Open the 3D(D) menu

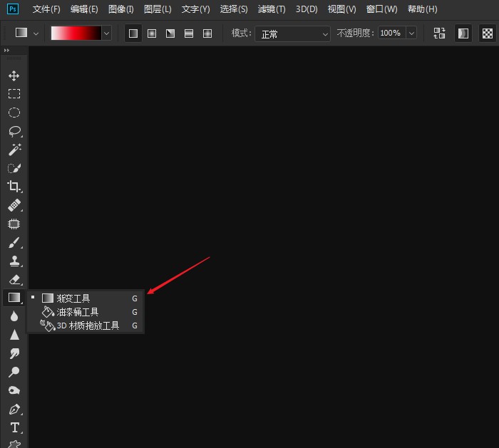click(x=307, y=9)
